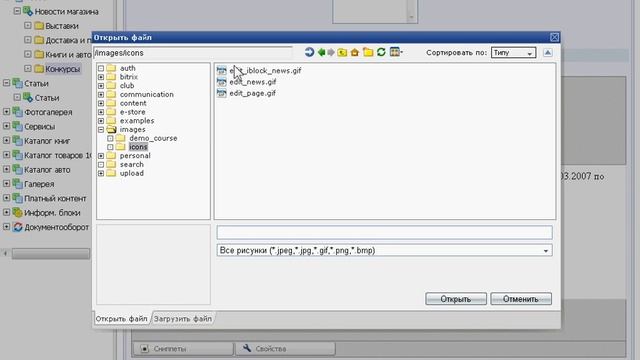The height and width of the screenshot is (360, 640).
Task: Select the icons folder in tree
Action: click(x=138, y=147)
